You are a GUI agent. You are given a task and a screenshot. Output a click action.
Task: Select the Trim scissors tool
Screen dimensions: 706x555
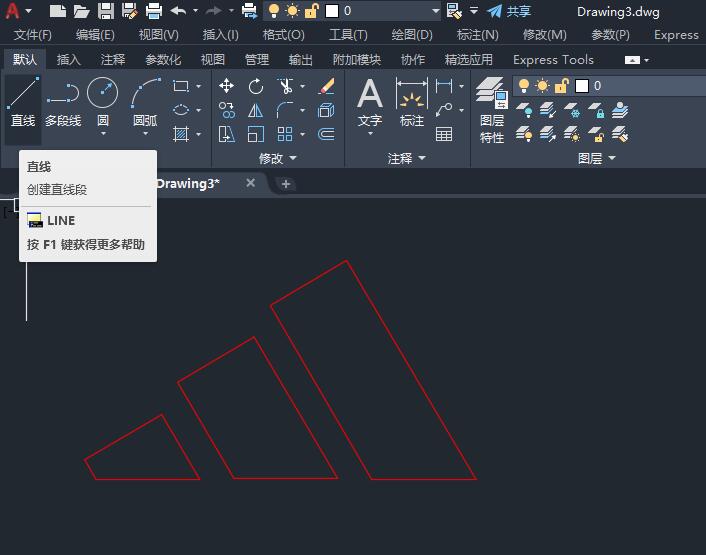pyautogui.click(x=285, y=86)
